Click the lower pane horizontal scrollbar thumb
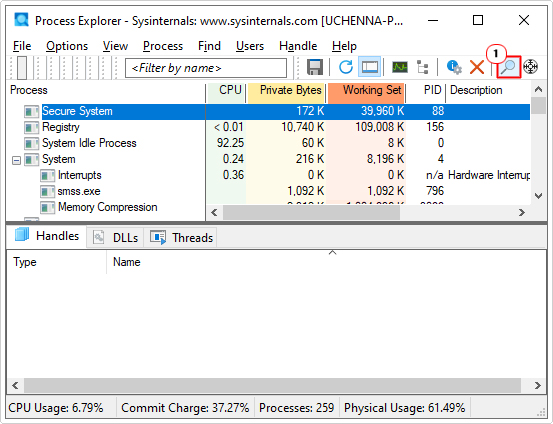Screen dimensions: 553x424 point(272,386)
